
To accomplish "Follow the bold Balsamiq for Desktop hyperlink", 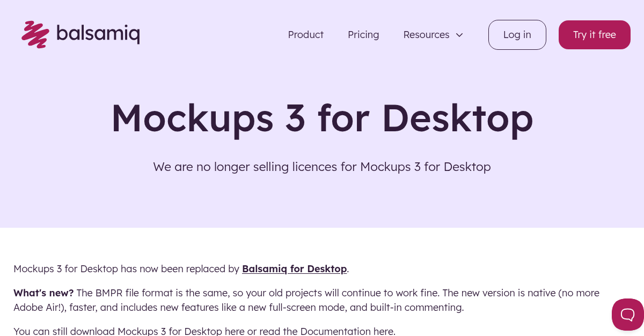I will pyautogui.click(x=294, y=268).
